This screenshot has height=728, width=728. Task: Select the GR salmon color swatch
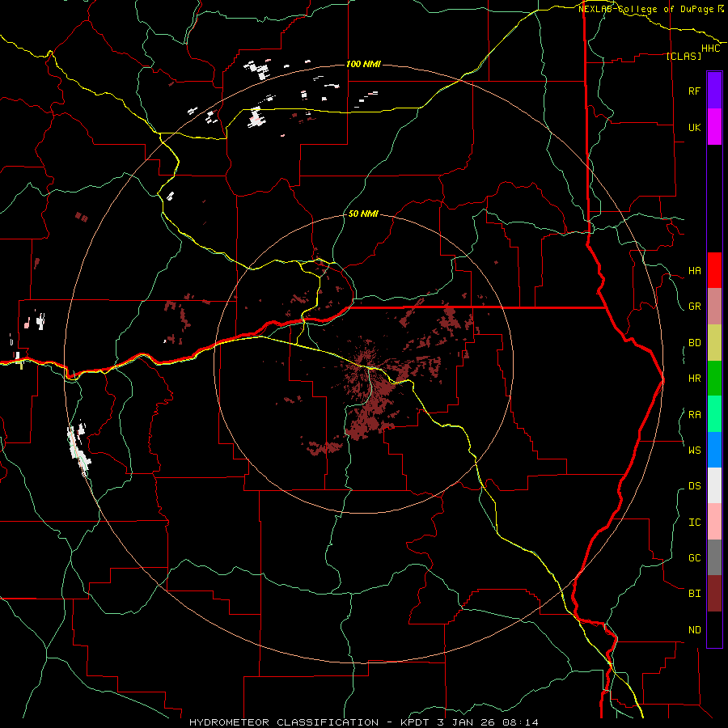714,307
